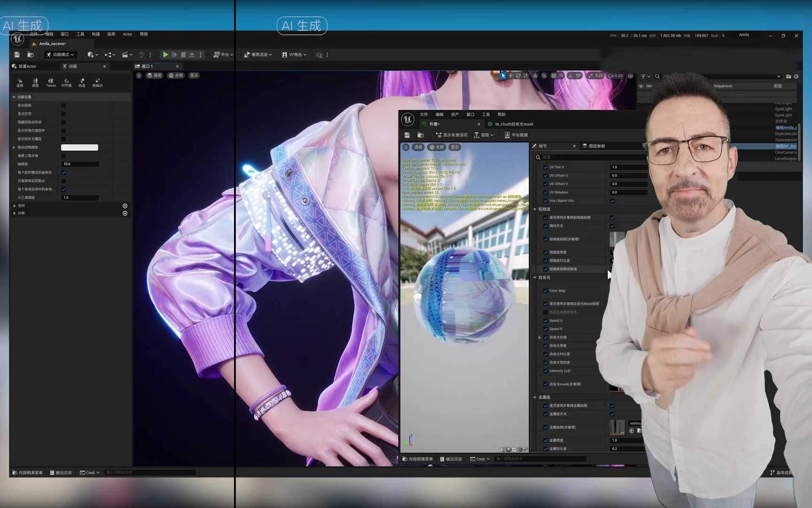The height and width of the screenshot is (508, 812).
Task: Click the add plus icon on 约束 row
Action: point(125,214)
